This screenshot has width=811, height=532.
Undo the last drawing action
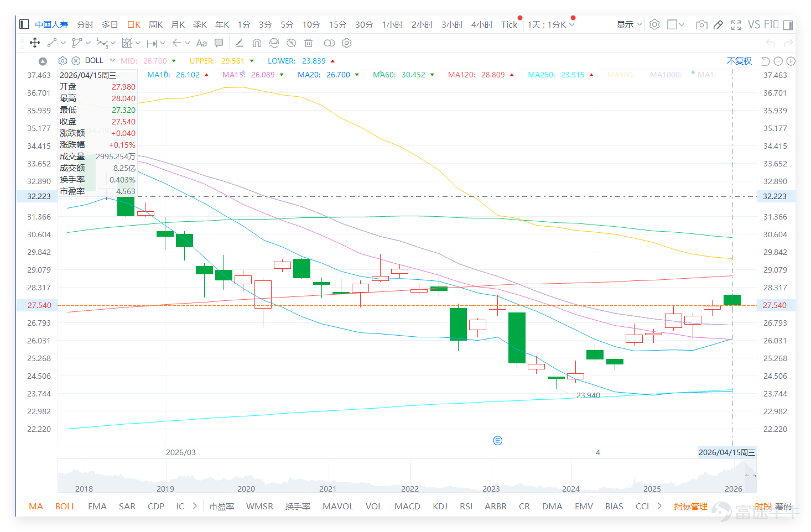(x=771, y=43)
